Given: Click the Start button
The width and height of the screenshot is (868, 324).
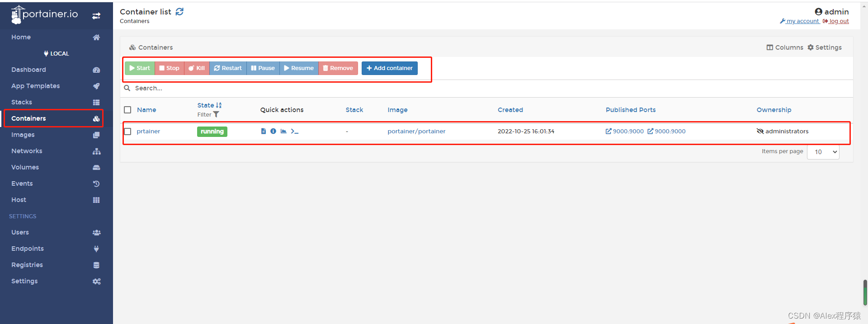Looking at the screenshot, I should 140,68.
